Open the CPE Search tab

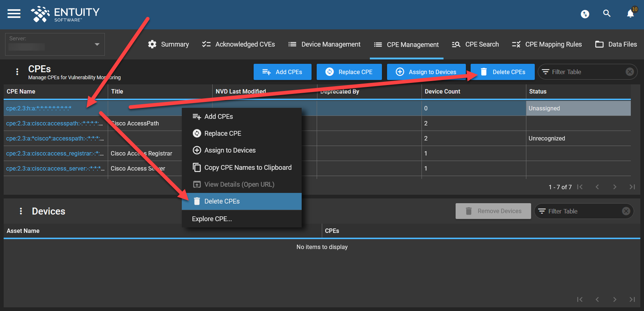pos(475,44)
